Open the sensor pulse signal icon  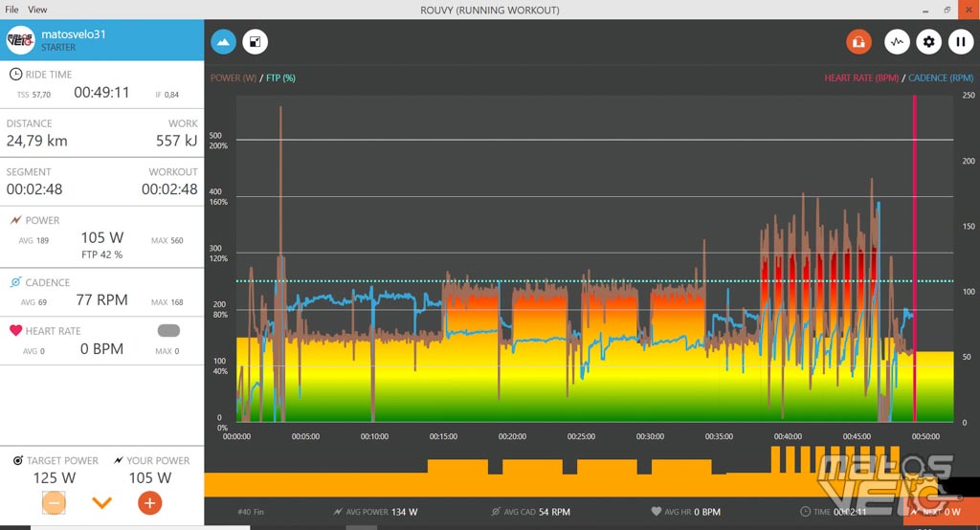897,42
